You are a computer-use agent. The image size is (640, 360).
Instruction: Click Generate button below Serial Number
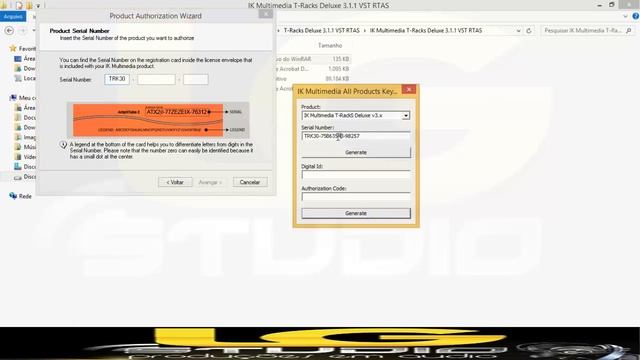click(356, 152)
